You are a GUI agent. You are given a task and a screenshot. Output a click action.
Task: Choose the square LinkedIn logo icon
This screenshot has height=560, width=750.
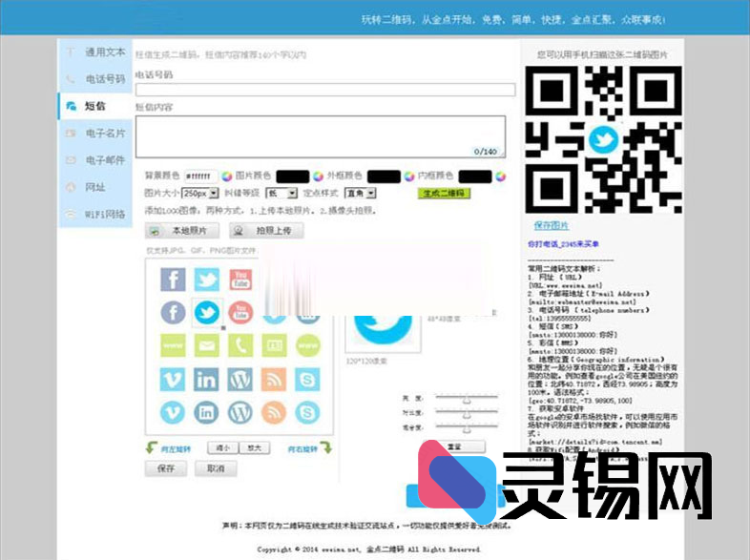[x=206, y=379]
